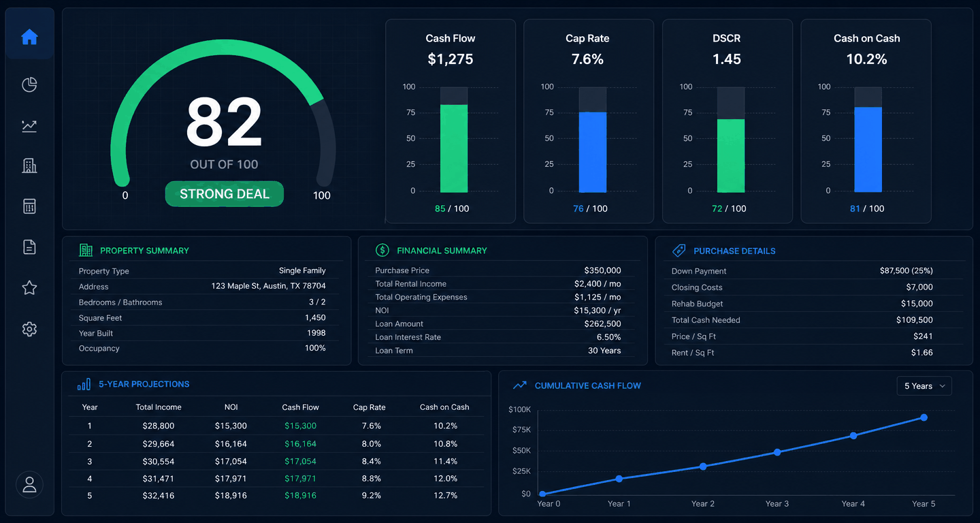Click the Loan Interest Rate value 6.50%
This screenshot has height=523, width=980.
pyautogui.click(x=609, y=337)
